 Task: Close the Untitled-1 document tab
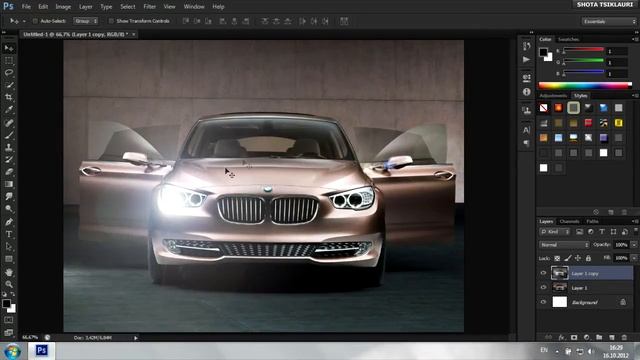coord(133,35)
